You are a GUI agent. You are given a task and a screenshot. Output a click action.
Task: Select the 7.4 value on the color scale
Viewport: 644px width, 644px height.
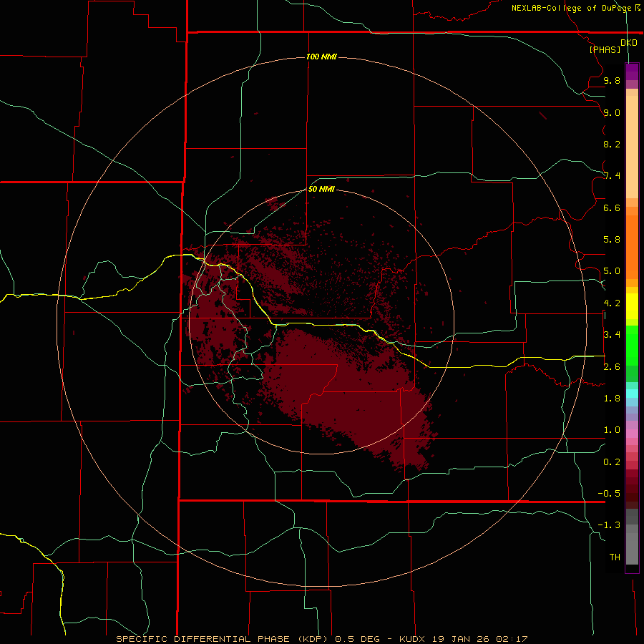click(612, 176)
